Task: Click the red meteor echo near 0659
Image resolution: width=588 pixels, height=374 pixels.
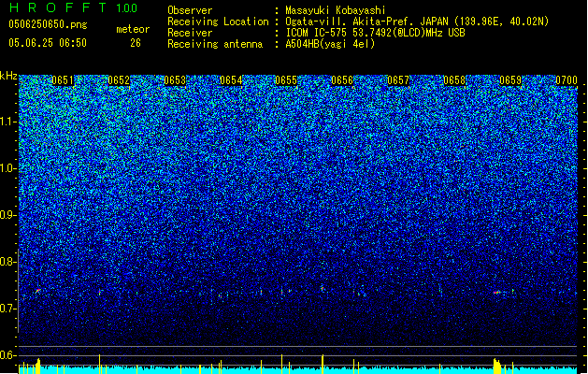Action: click(497, 293)
